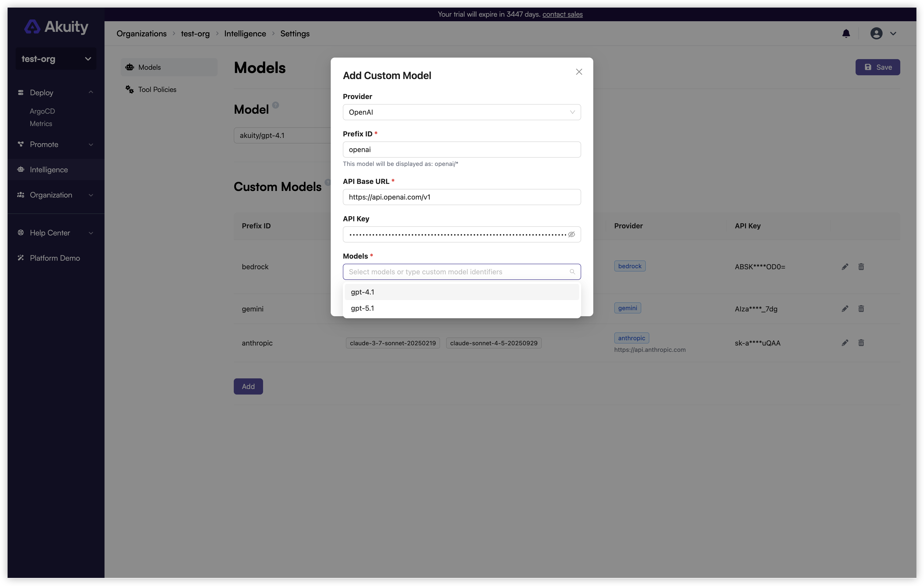Select gpt-5.1 from the models list
The height and width of the screenshot is (586, 924).
click(x=461, y=308)
